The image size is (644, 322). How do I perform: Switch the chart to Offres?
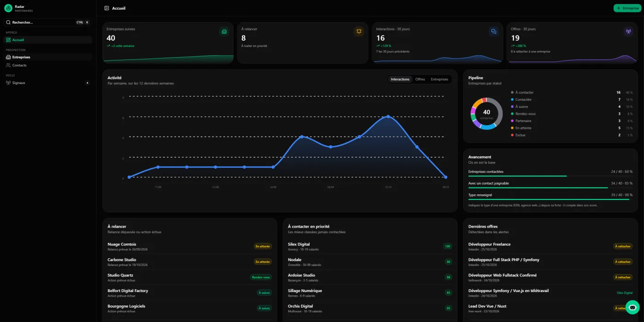pos(420,79)
